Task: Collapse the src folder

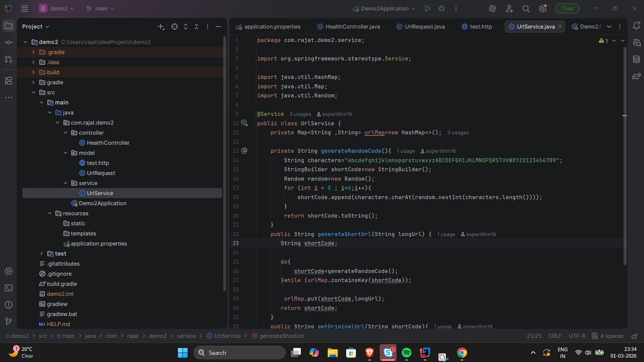Action: [x=34, y=92]
